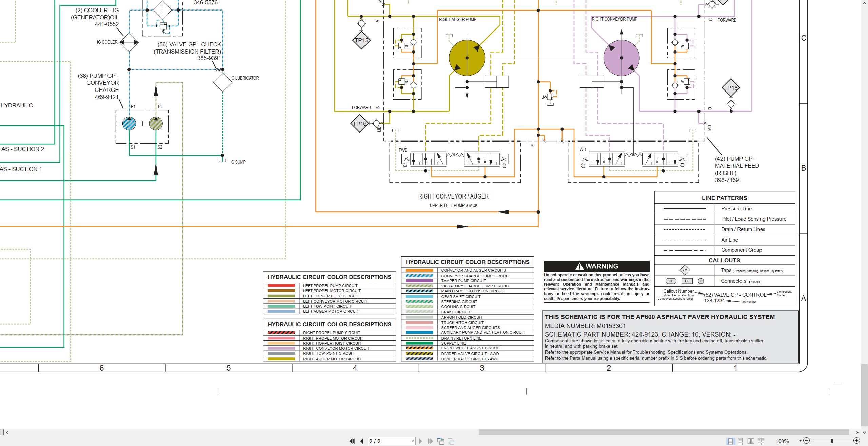The width and height of the screenshot is (868, 446).
Task: Click the purple right conveyor pump symbol
Action: tap(622, 58)
